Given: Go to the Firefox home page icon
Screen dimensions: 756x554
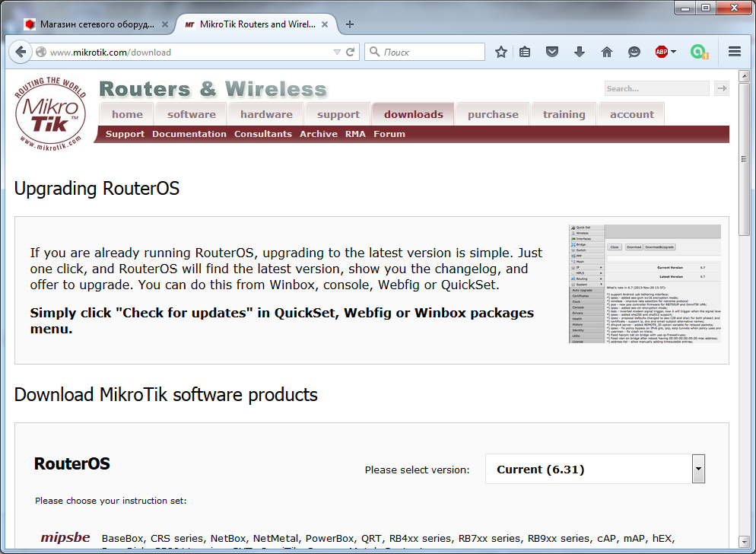Looking at the screenshot, I should 606,52.
